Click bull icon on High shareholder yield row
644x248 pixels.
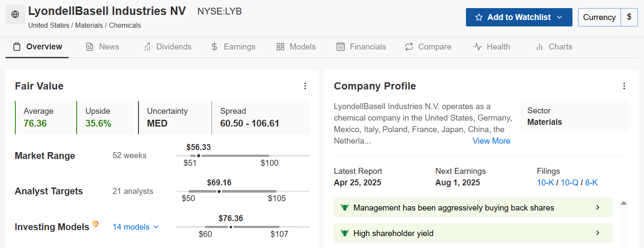pyautogui.click(x=345, y=234)
